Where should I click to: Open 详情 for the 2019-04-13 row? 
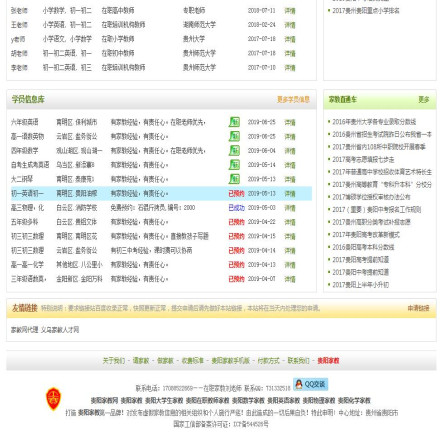[290, 265]
